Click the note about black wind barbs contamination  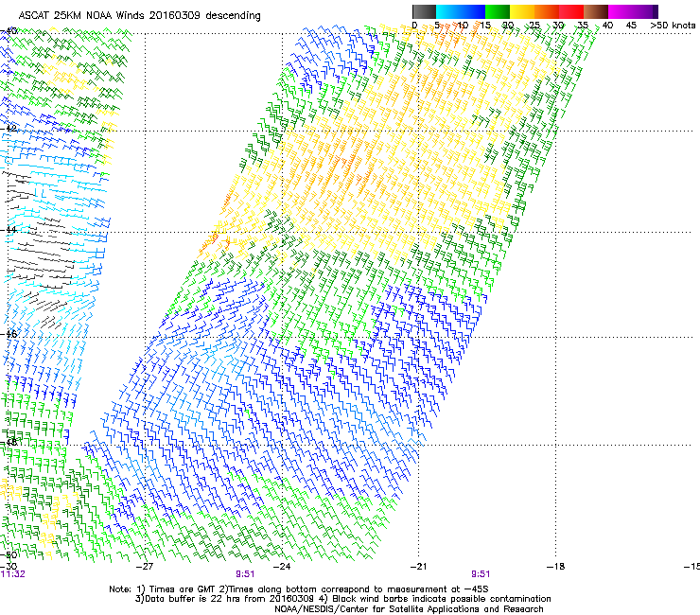435,599
